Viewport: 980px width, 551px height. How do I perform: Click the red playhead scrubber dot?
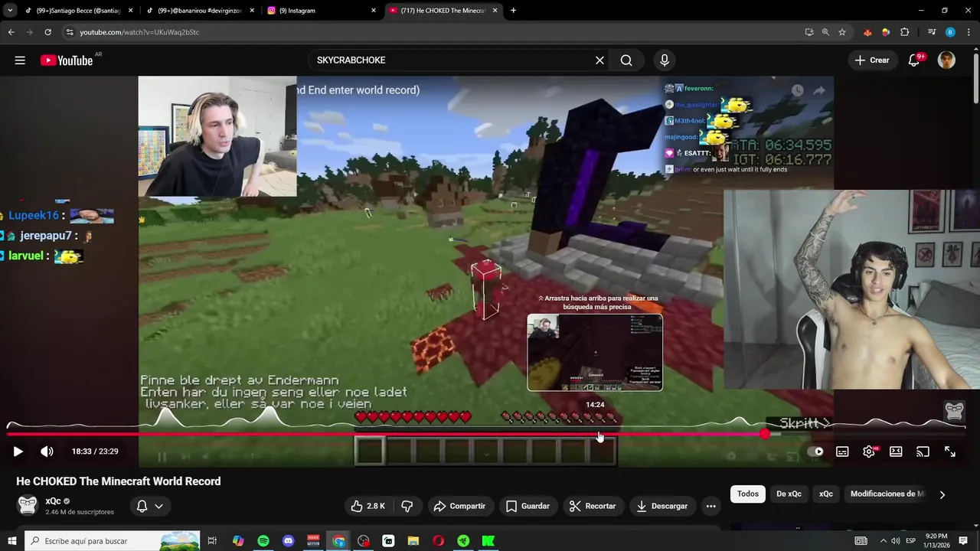point(765,435)
